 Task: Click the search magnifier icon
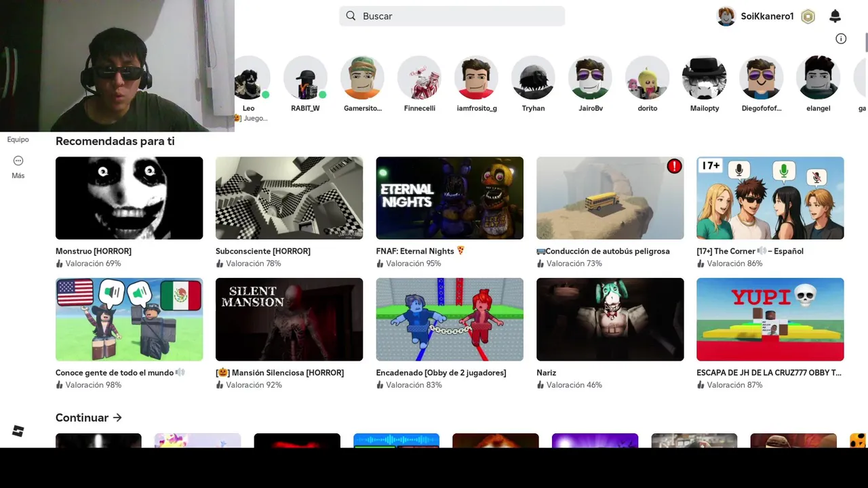(x=351, y=16)
